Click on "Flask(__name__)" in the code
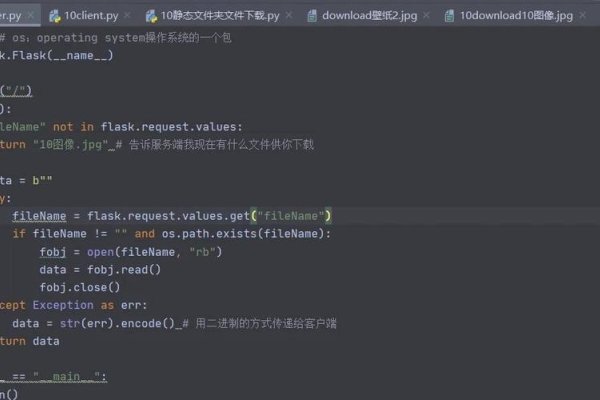 [x=62, y=56]
